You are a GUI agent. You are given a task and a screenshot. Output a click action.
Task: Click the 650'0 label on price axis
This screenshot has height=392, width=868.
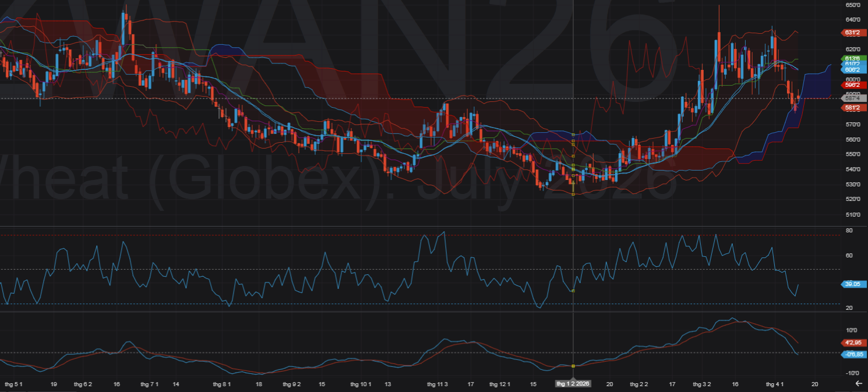coord(852,5)
